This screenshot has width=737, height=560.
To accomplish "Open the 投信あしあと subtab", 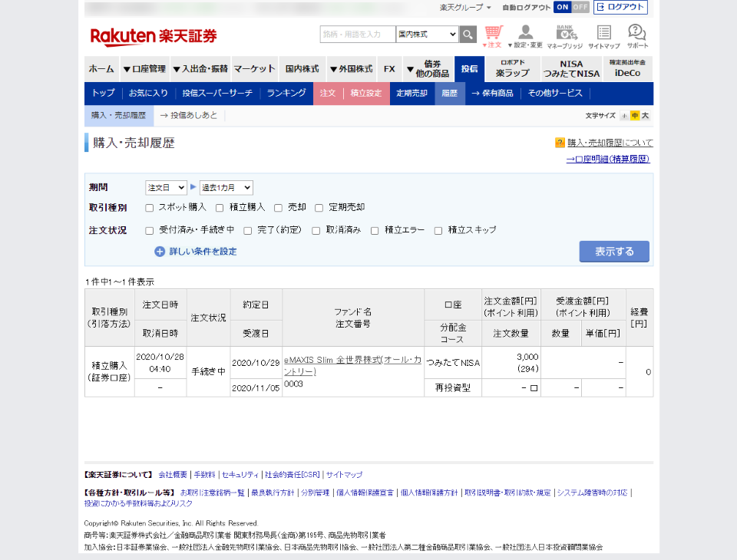I will click(189, 116).
